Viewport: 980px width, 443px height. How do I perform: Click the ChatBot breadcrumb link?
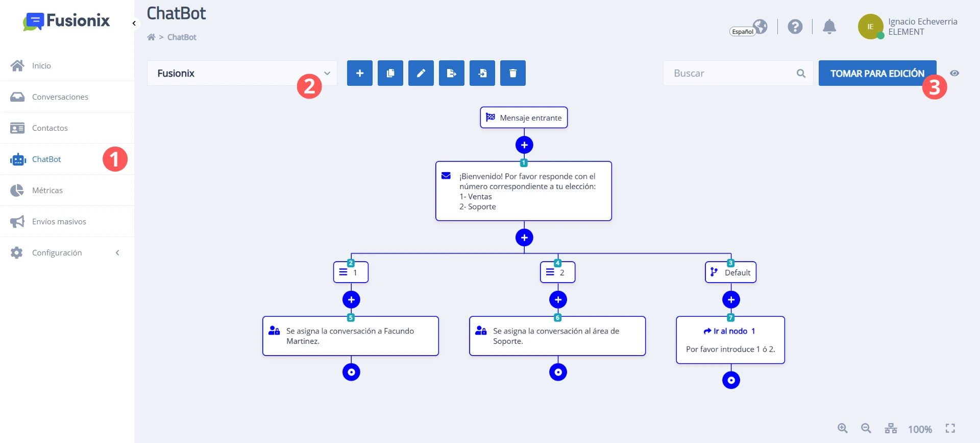coord(182,37)
